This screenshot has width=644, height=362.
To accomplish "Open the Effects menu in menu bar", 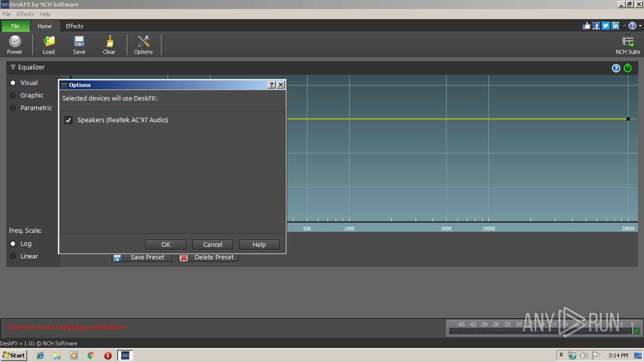I will pos(25,14).
